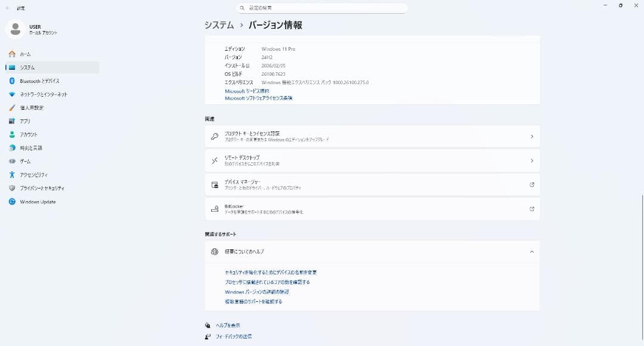644x346 pixels.
Task: Click the back arrow at top left
Action: (x=7, y=8)
